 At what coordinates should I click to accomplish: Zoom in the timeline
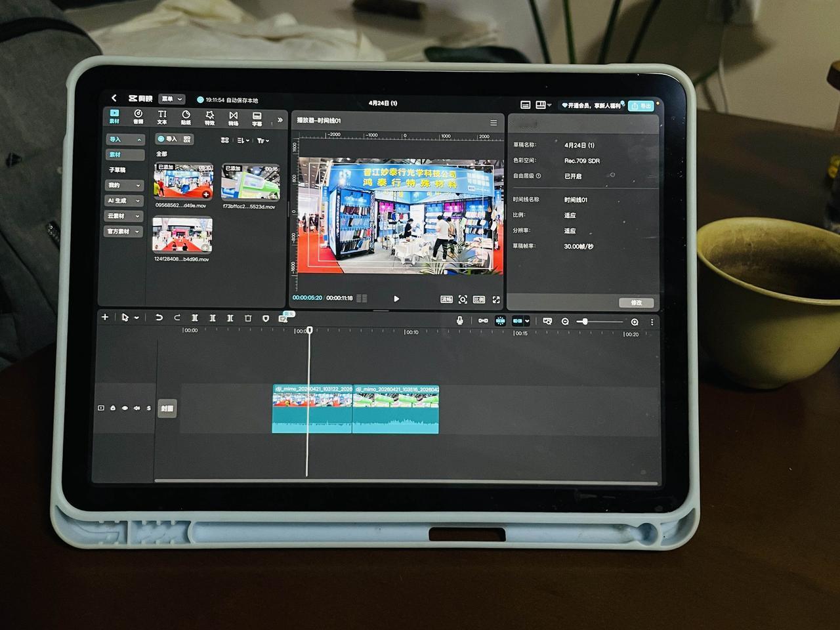click(635, 322)
